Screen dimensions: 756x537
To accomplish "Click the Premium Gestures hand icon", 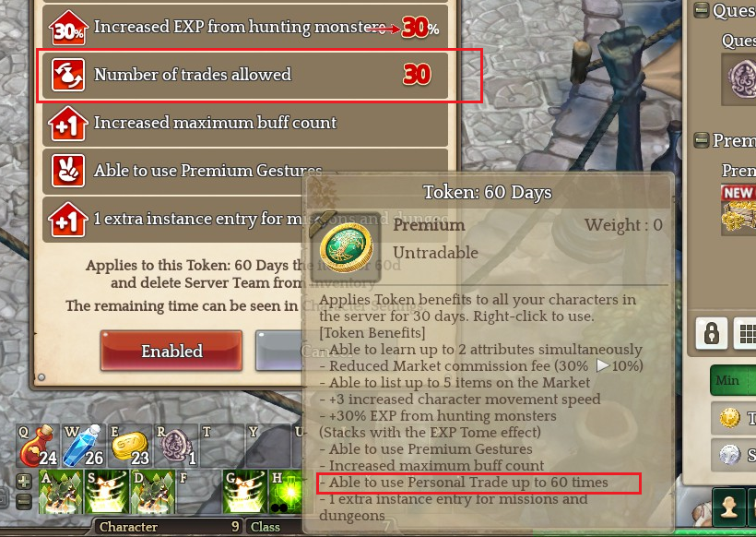I will click(x=68, y=171).
